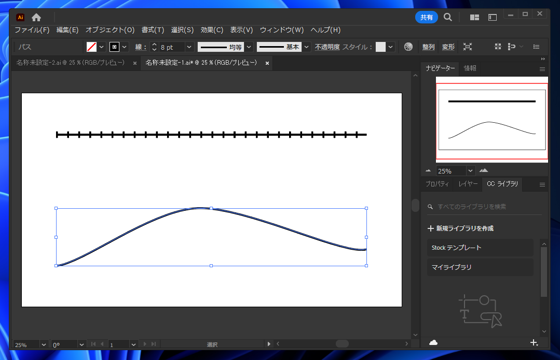Click the horizontal scrollbar thumb
The image size is (560, 360).
pyautogui.click(x=342, y=344)
